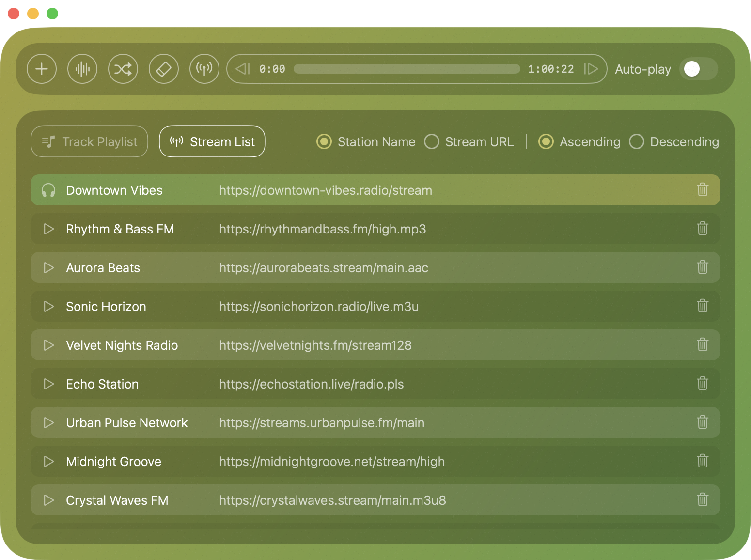Select Descending sort order
The width and height of the screenshot is (751, 560).
[x=637, y=142]
